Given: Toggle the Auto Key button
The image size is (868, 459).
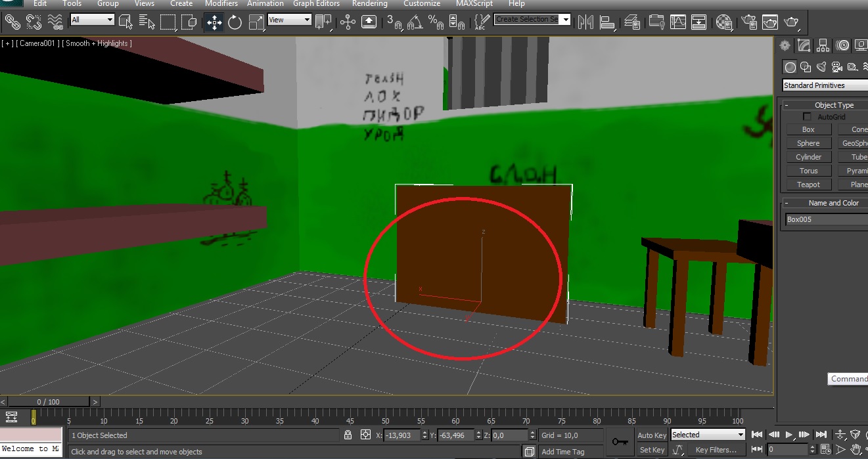Looking at the screenshot, I should 651,435.
